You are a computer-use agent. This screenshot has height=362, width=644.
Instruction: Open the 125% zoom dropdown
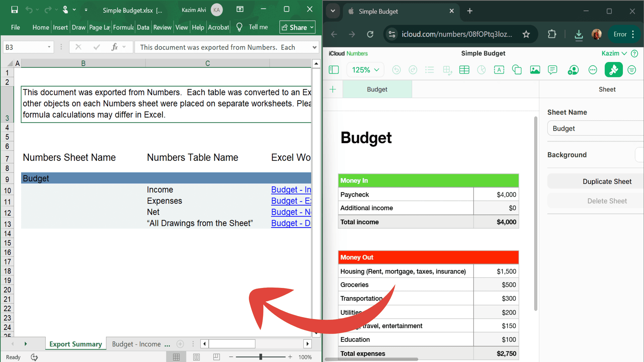pyautogui.click(x=365, y=70)
